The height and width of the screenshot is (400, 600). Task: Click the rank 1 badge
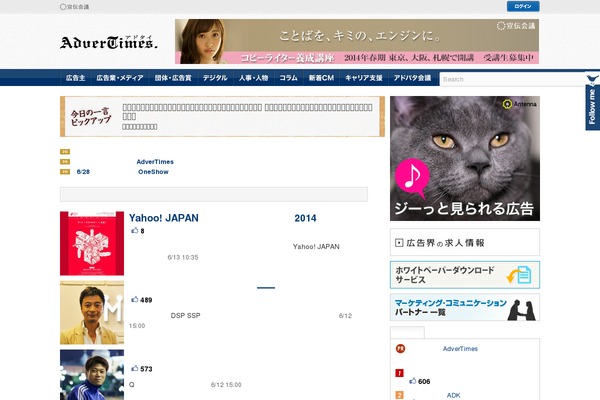pos(399,373)
